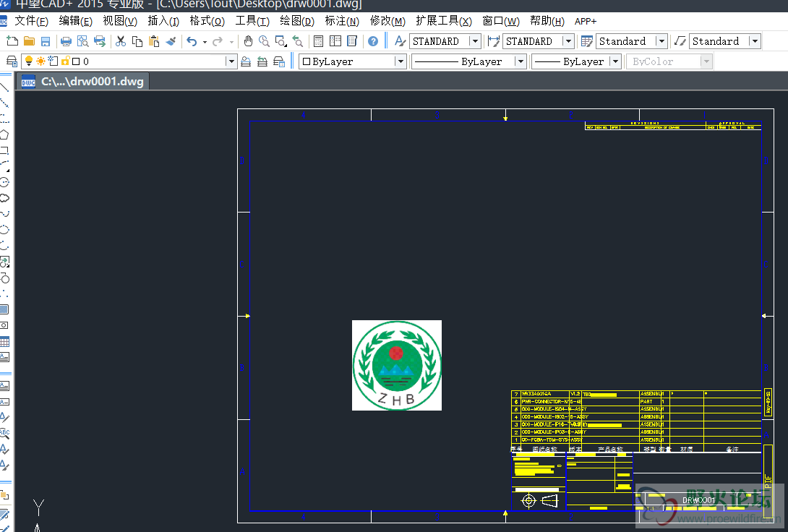Create a new drawing file
Viewport: 788px width, 532px height.
click(x=12, y=41)
